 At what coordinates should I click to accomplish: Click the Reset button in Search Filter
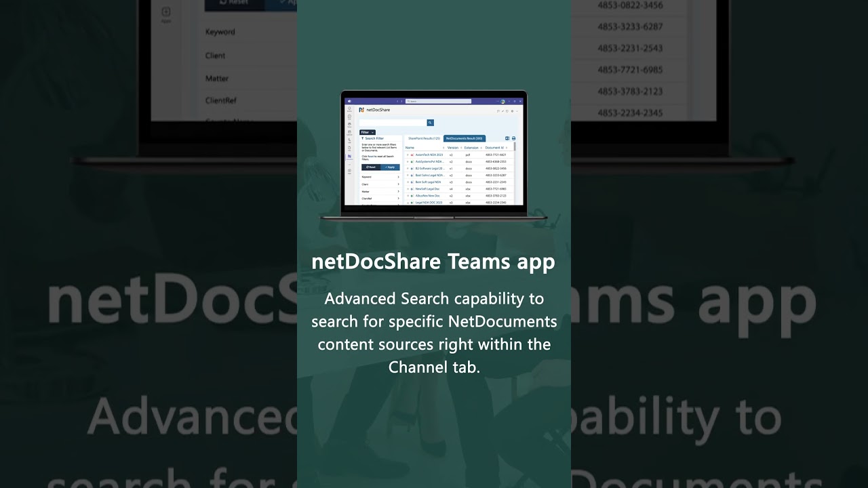tap(371, 167)
